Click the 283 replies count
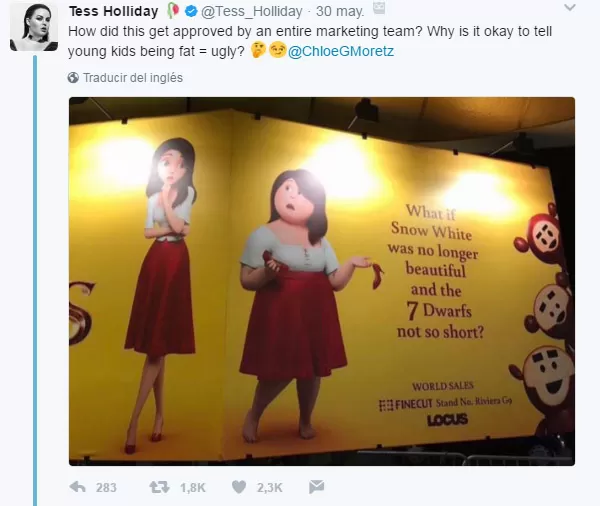 pyautogui.click(x=106, y=487)
